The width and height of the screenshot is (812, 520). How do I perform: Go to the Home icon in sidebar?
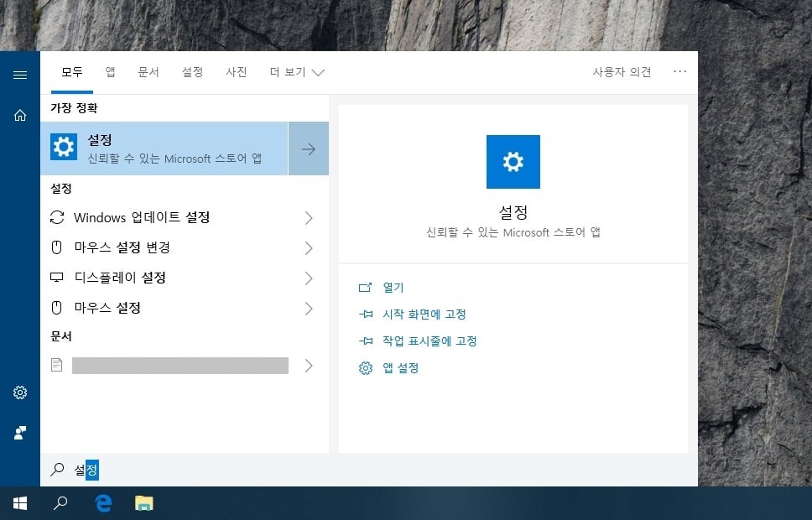click(x=19, y=115)
